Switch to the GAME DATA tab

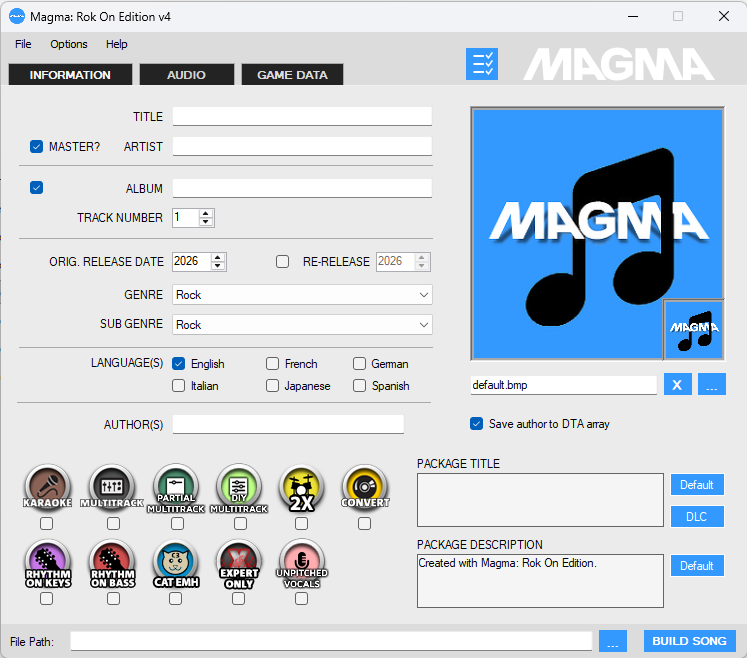(x=292, y=75)
